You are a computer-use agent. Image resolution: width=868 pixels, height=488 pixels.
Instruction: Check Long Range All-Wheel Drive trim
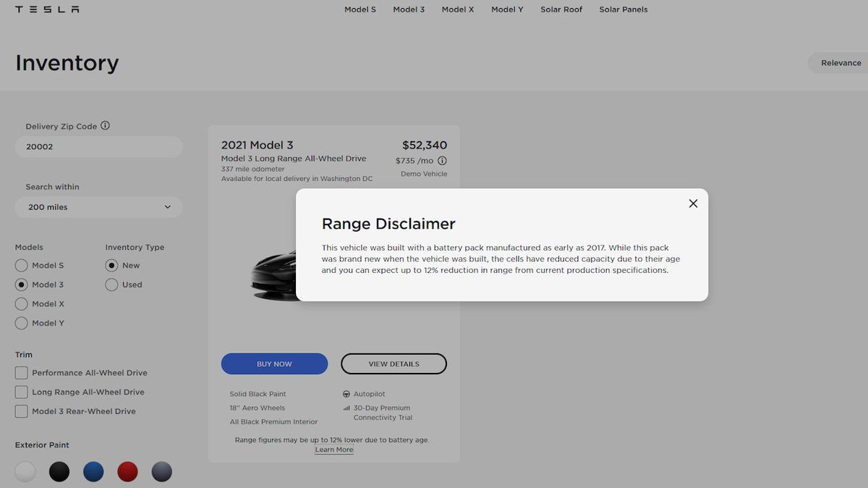coord(22,392)
